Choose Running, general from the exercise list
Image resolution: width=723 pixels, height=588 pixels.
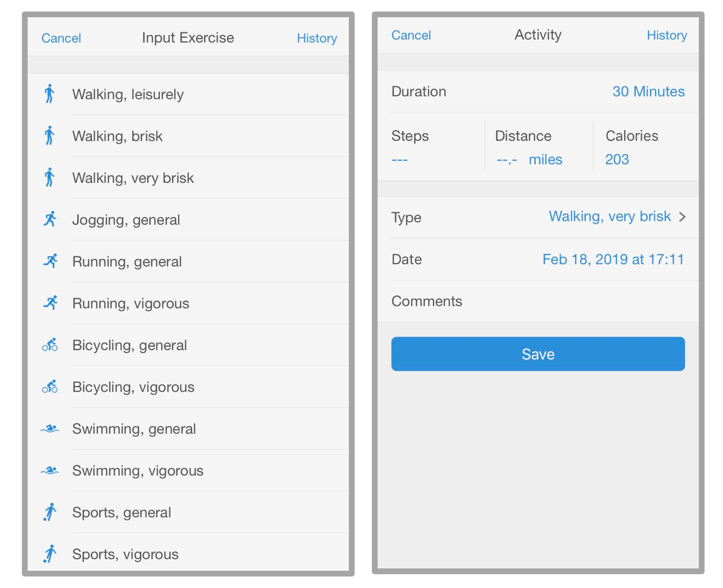tap(127, 261)
